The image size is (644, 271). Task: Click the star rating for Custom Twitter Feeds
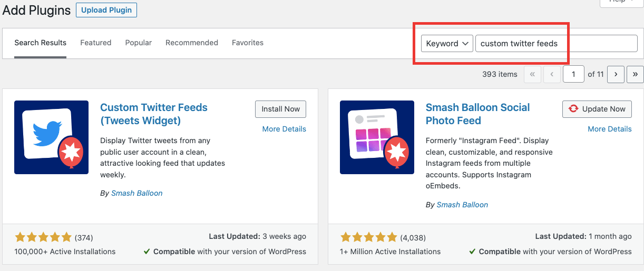[43, 237]
